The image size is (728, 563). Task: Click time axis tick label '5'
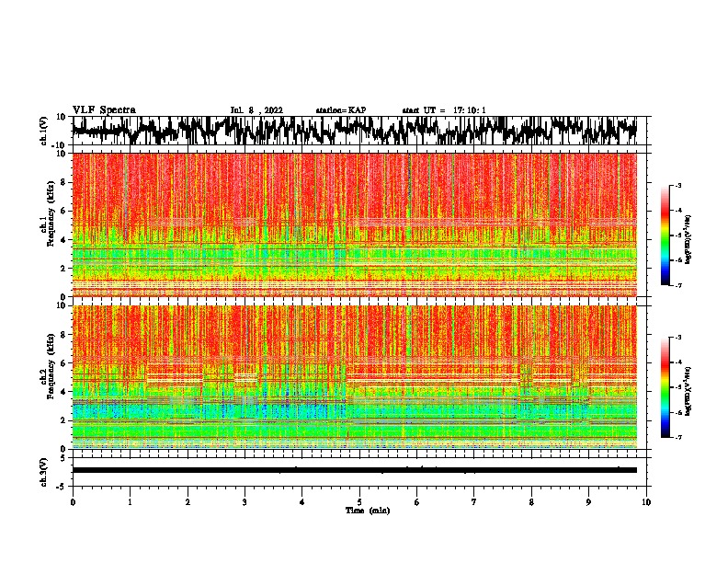point(359,502)
